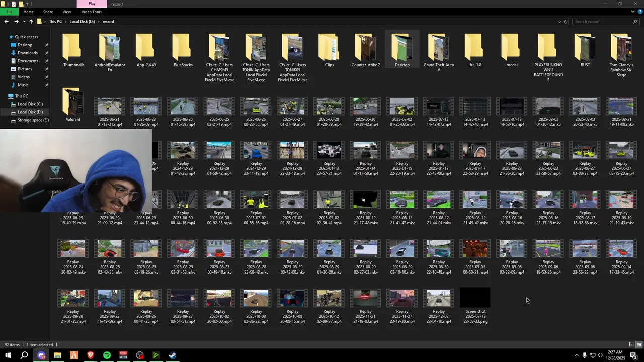Open Windows Start menu
The image size is (644, 362).
(8, 355)
